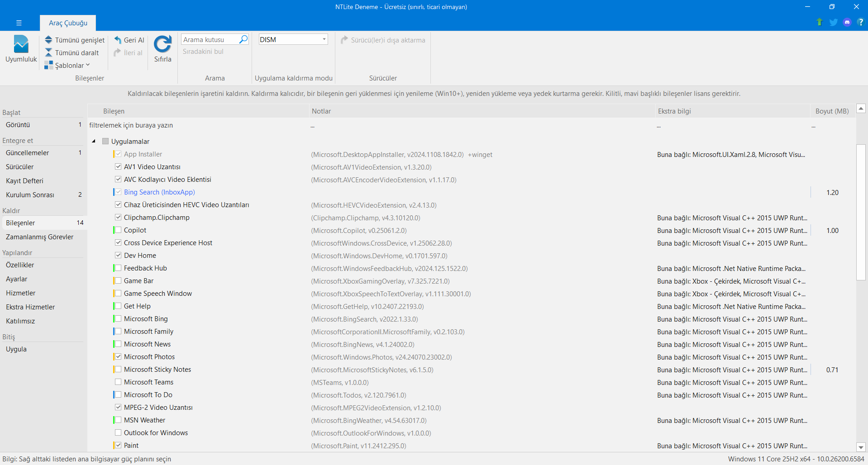This screenshot has height=465, width=868.
Task: Open the Görüntü page in the sidebar
Action: tap(43, 125)
